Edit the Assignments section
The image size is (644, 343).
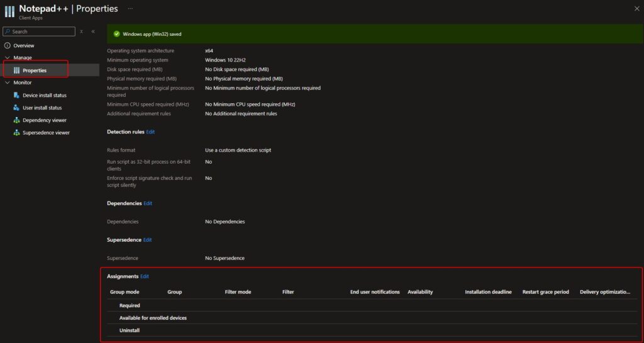click(x=145, y=276)
